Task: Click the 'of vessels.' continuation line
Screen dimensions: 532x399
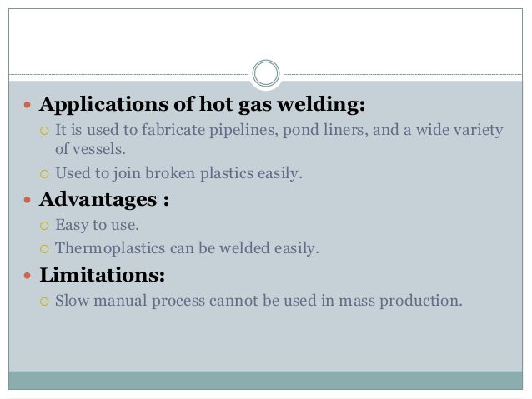Action: point(90,149)
